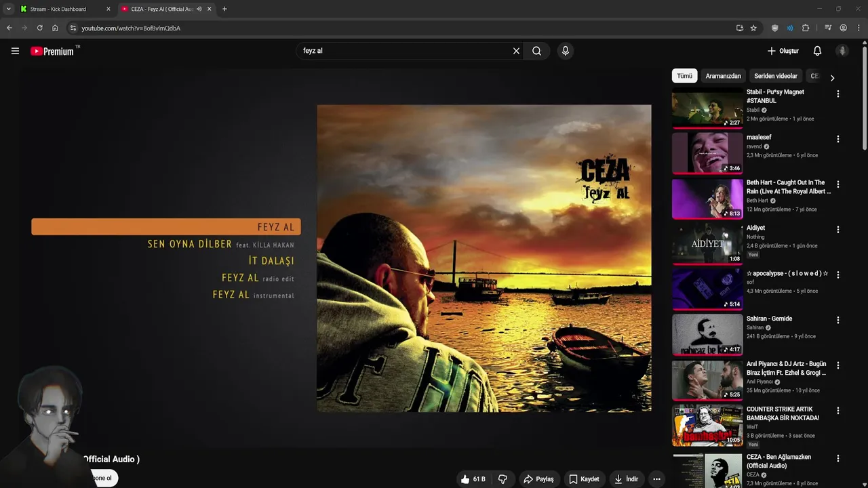Open CEZA - Ben Ağlamazken title link
Screen dimensions: 868x488
pyautogui.click(x=778, y=462)
